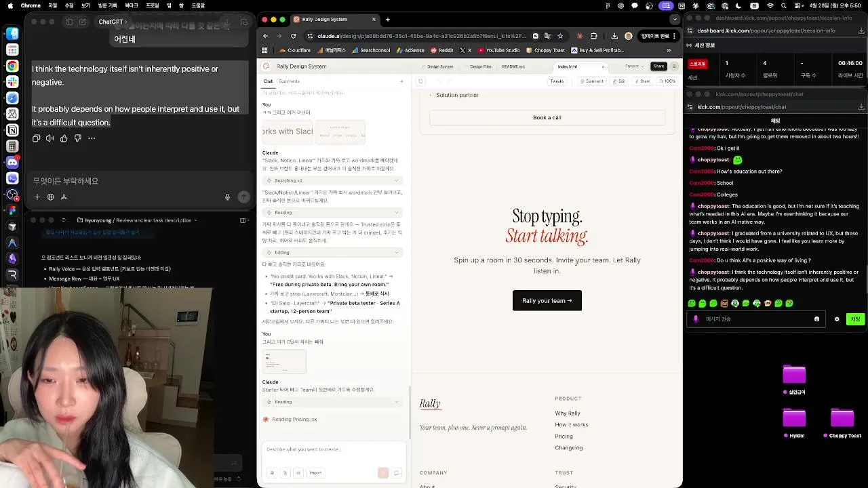The image size is (868, 488).
Task: Open Chrome extensions puzzle icon
Action: (x=594, y=36)
